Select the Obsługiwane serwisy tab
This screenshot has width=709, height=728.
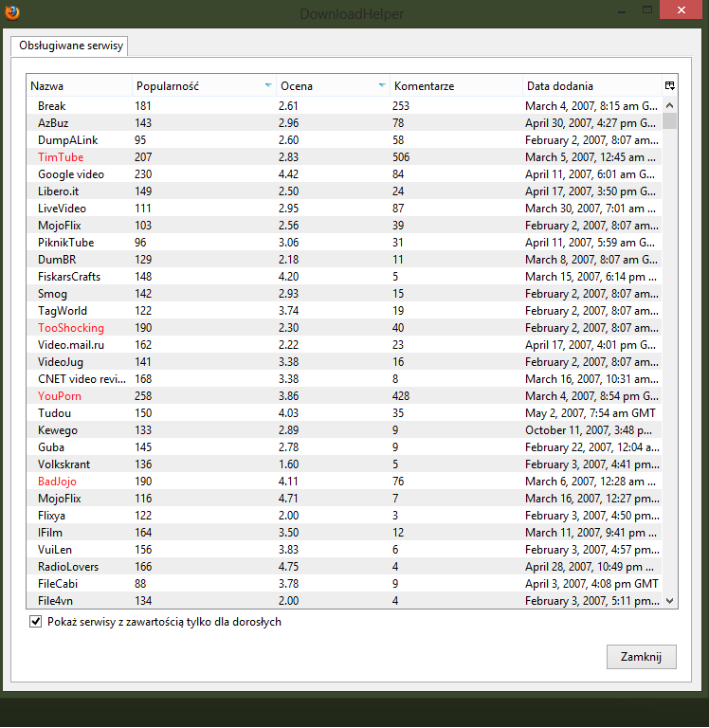(x=70, y=45)
